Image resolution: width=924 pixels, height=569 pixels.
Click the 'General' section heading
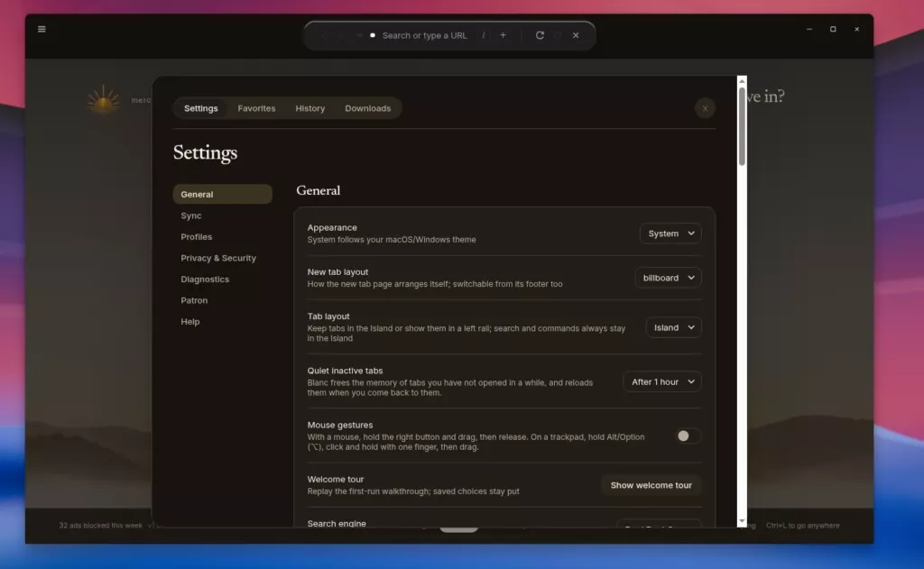tap(319, 190)
